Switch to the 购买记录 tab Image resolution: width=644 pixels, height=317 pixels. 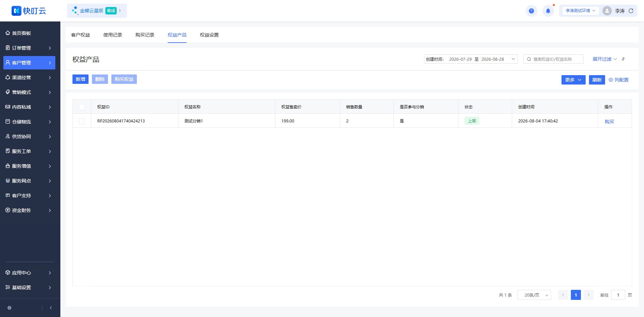point(145,35)
